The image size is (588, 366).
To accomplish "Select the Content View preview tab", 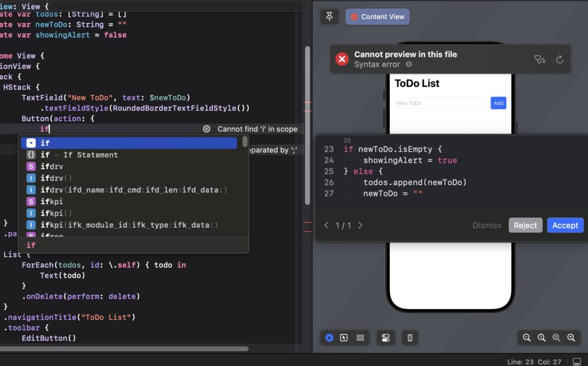I will tap(377, 17).
